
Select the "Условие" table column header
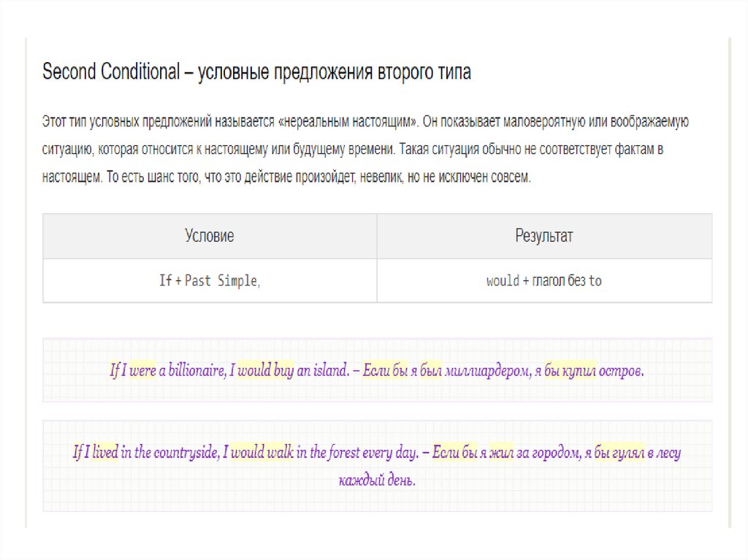pos(210,236)
